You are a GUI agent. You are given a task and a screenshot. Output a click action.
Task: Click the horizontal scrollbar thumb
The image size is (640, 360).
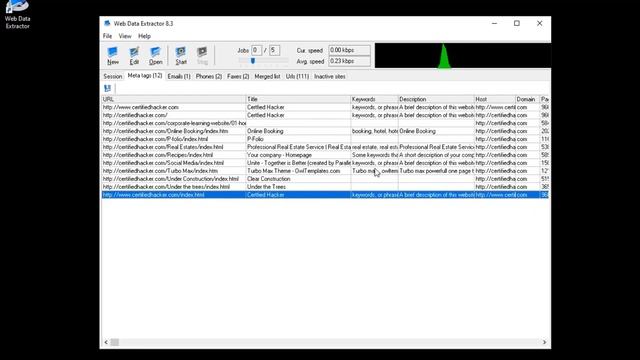(115, 342)
